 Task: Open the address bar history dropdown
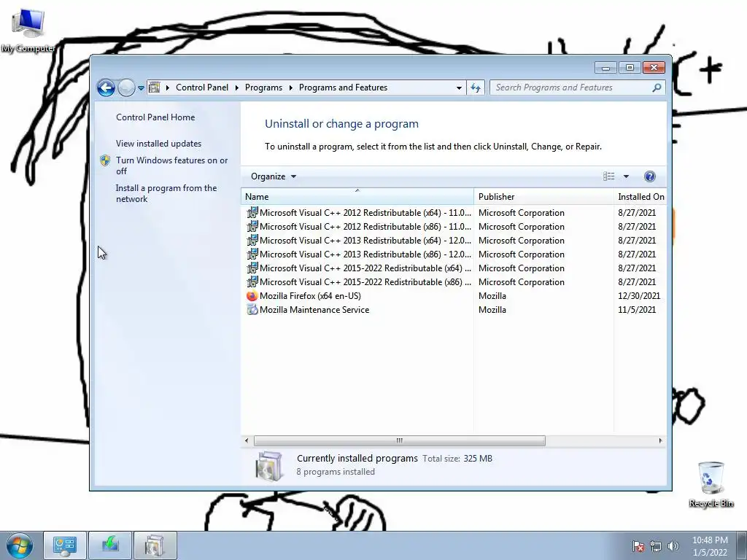click(459, 87)
